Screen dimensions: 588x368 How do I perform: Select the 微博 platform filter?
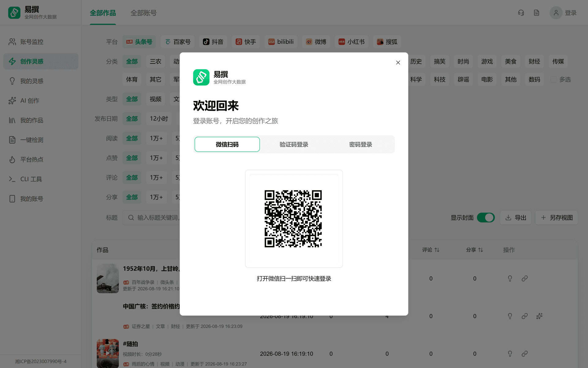click(316, 42)
